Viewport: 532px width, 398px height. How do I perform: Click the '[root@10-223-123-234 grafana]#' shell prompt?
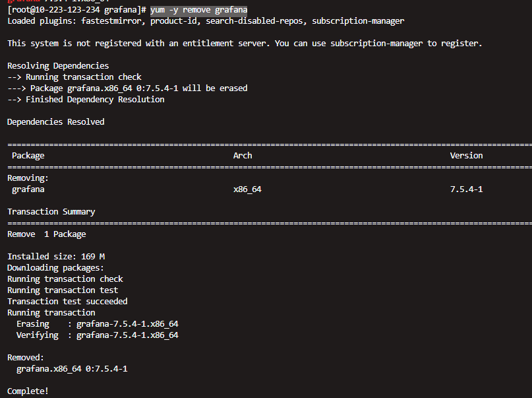coord(76,10)
